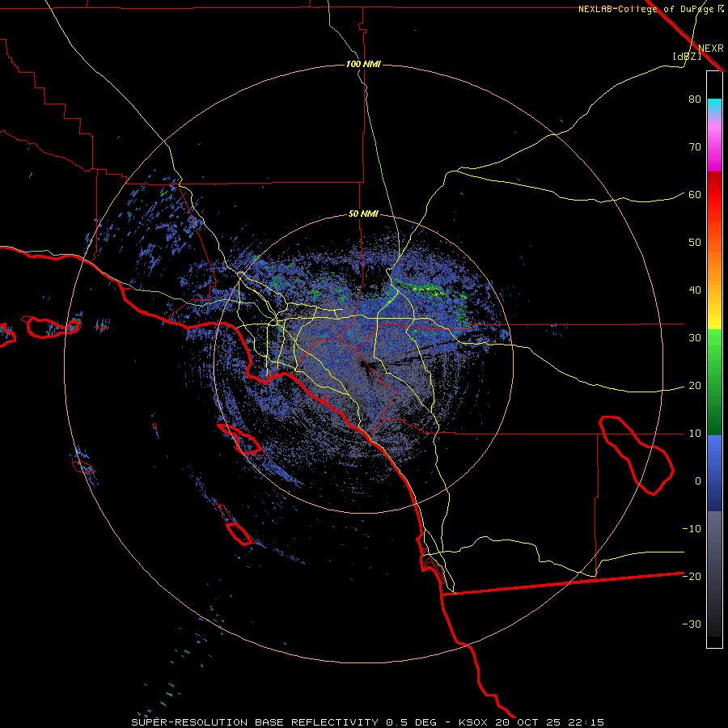Click the 0 dBZ scale value
Image resolution: width=728 pixels, height=728 pixels.
click(698, 481)
